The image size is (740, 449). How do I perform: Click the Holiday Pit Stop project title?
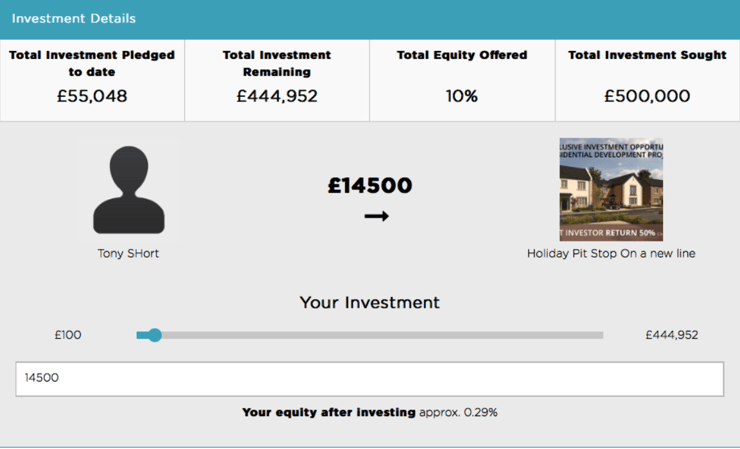[611, 254]
